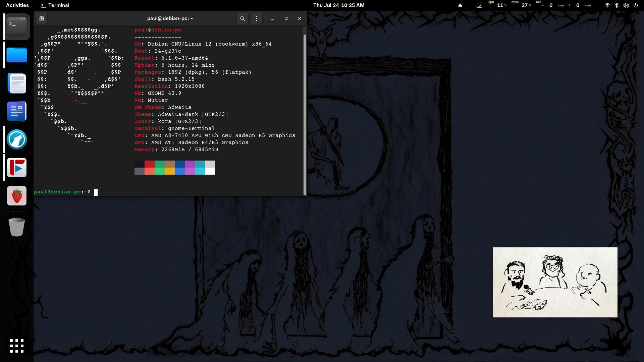Show the applications grid

coord(17,346)
